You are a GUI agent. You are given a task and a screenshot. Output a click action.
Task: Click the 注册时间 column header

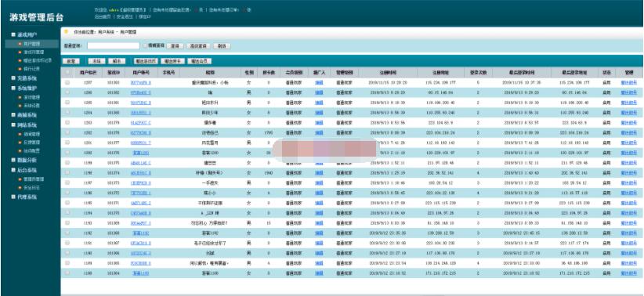pos(388,72)
